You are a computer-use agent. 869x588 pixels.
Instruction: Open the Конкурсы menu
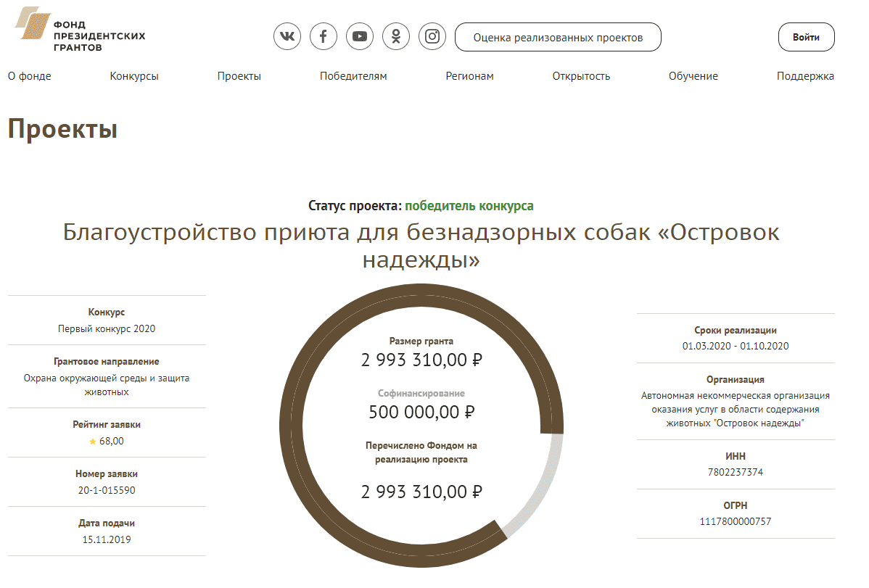tap(134, 76)
